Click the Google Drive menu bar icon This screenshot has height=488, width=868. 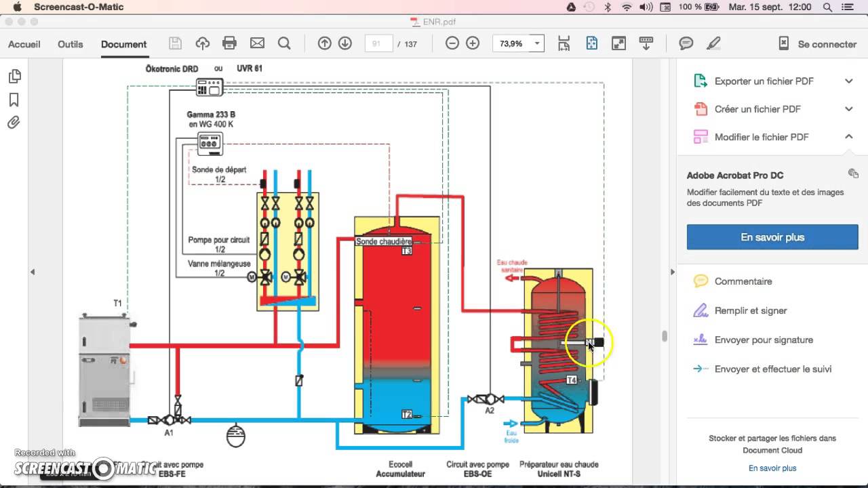click(571, 7)
